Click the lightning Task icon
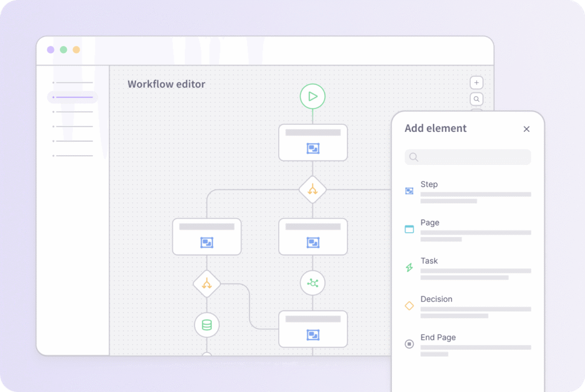The width and height of the screenshot is (585, 392). [409, 268]
